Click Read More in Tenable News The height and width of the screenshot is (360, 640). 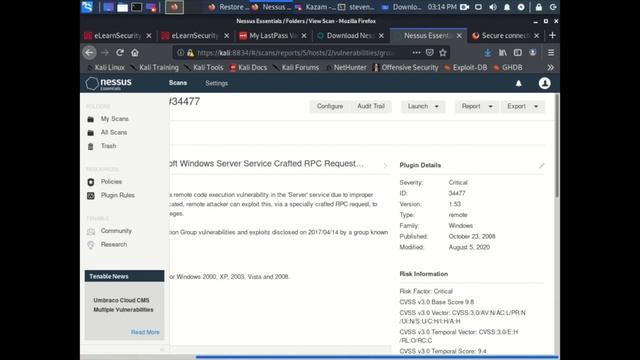point(145,332)
